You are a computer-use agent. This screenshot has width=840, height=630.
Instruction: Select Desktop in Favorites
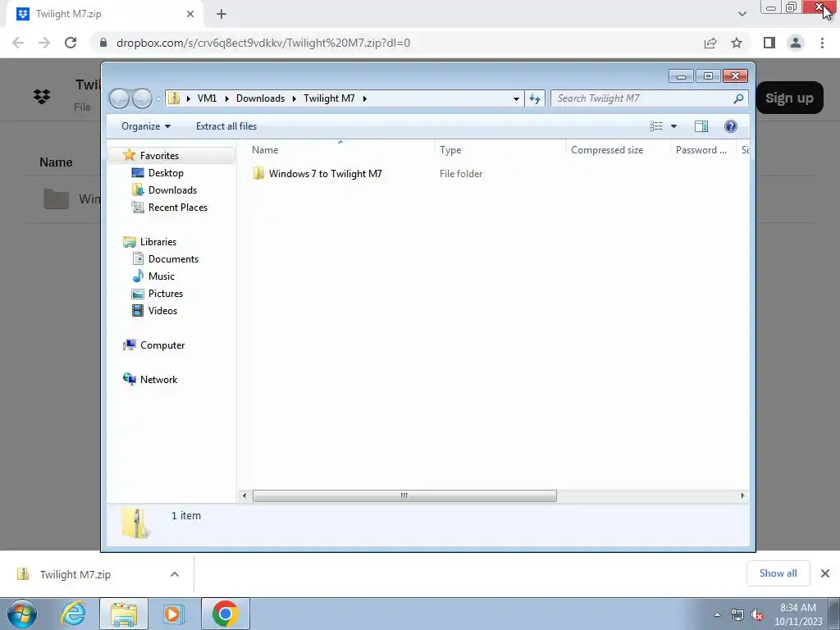pos(166,172)
